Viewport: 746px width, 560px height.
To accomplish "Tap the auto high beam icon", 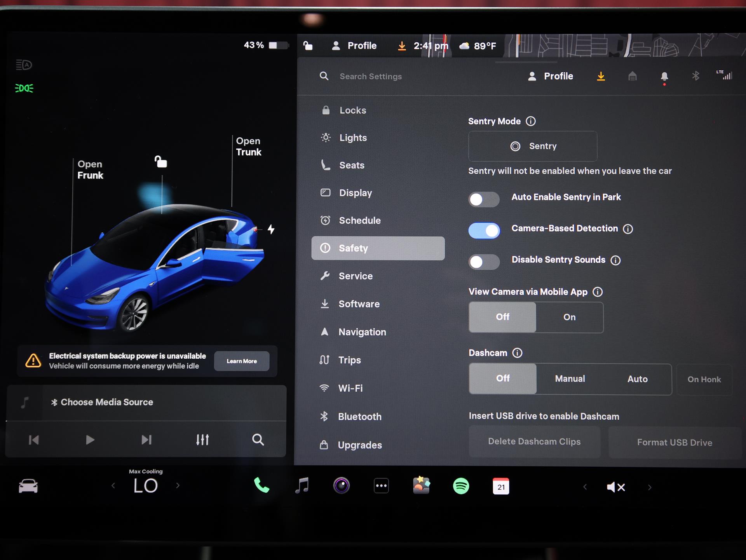I will pos(24,65).
